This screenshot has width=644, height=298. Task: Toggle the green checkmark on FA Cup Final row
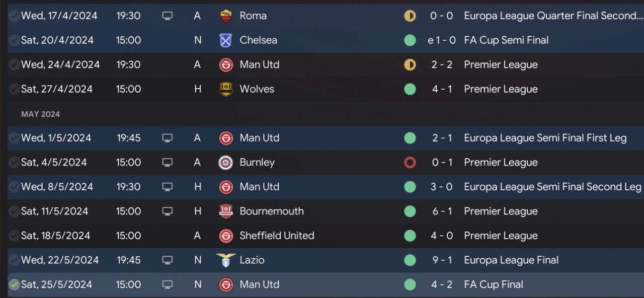pyautogui.click(x=14, y=285)
